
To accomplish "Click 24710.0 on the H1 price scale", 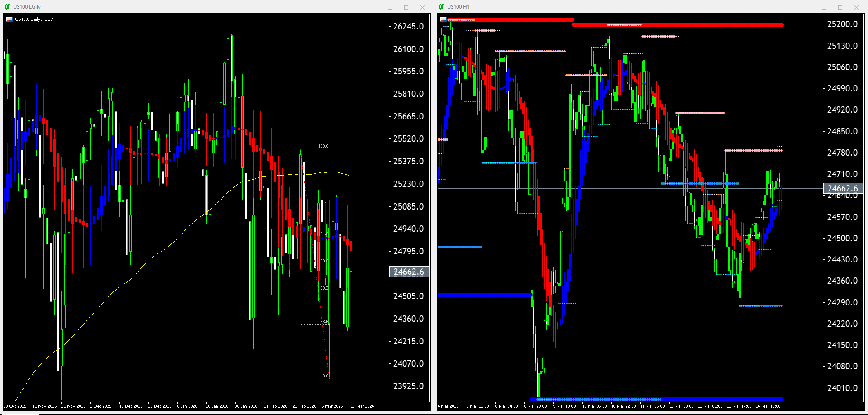I will click(x=842, y=174).
